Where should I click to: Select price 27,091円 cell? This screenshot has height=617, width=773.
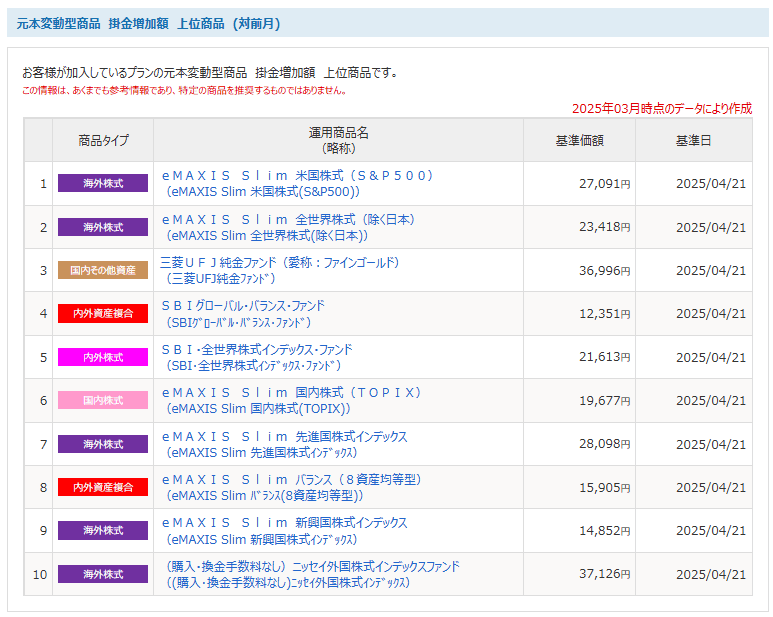pyautogui.click(x=579, y=183)
